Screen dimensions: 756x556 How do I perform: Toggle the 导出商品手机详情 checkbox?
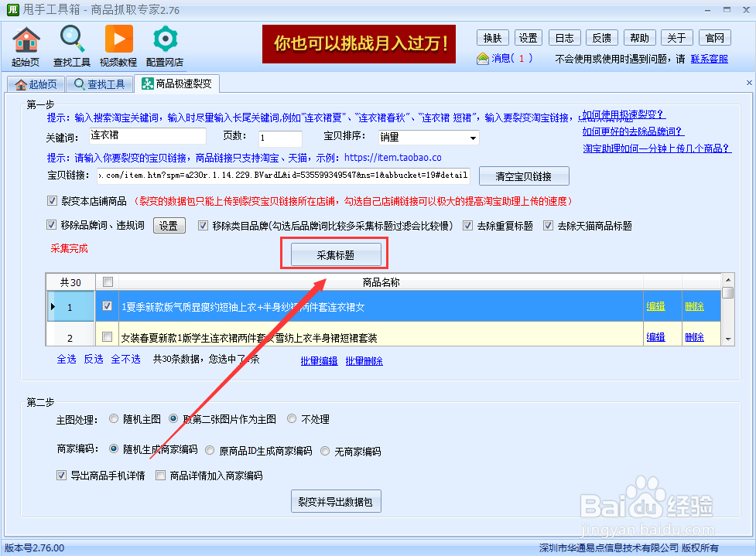coord(62,475)
